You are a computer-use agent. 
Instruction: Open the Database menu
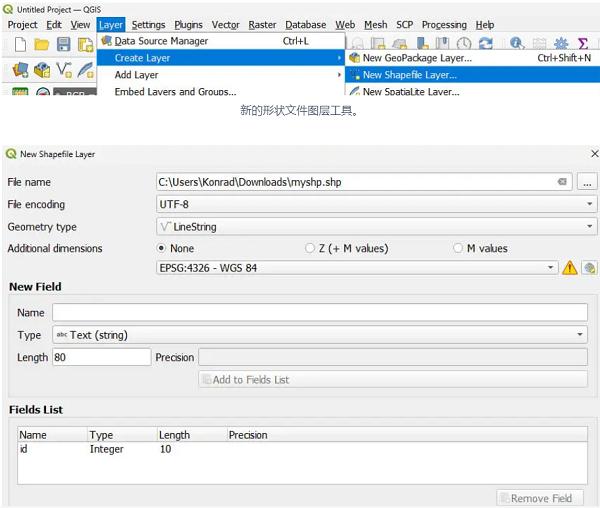305,25
